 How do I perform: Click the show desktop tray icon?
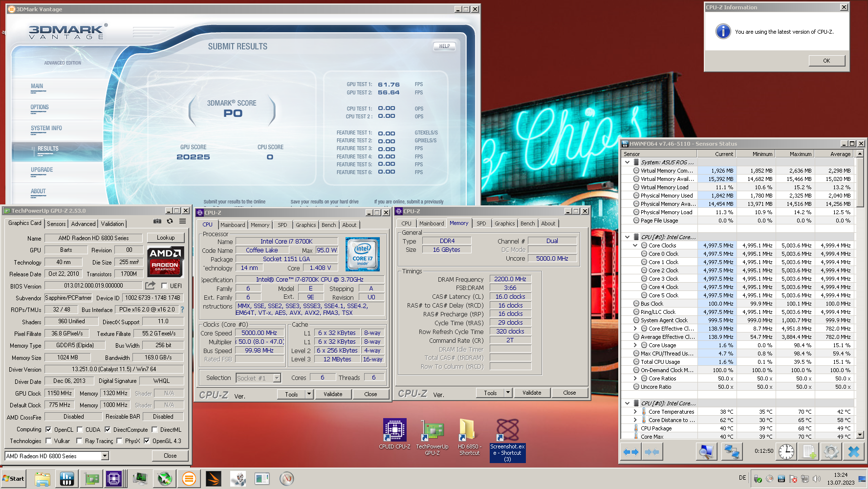click(x=862, y=479)
